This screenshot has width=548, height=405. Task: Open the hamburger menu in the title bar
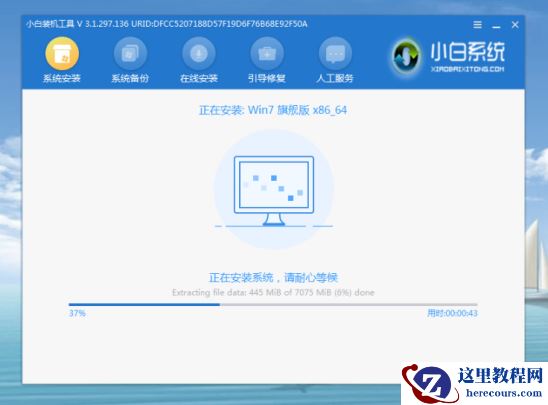[477, 24]
